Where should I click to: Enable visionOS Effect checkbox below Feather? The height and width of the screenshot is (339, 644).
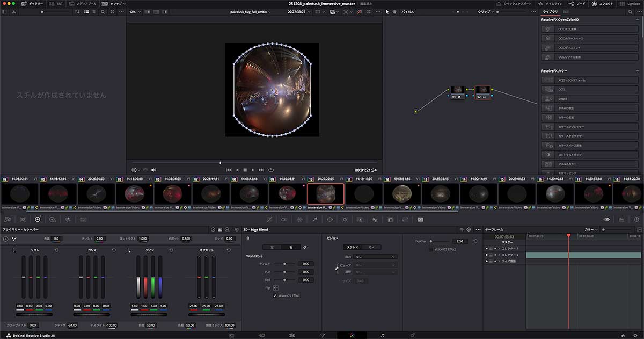[x=430, y=249]
